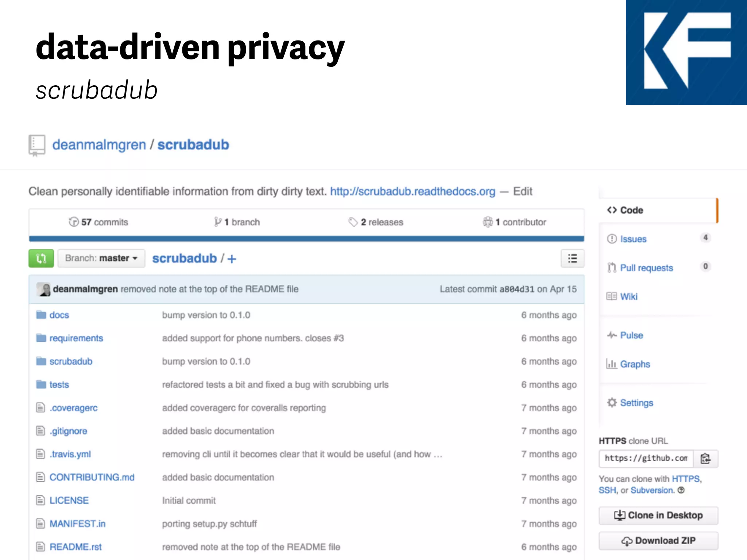Click the '#3' issue reference
The height and width of the screenshot is (560, 747).
point(339,338)
